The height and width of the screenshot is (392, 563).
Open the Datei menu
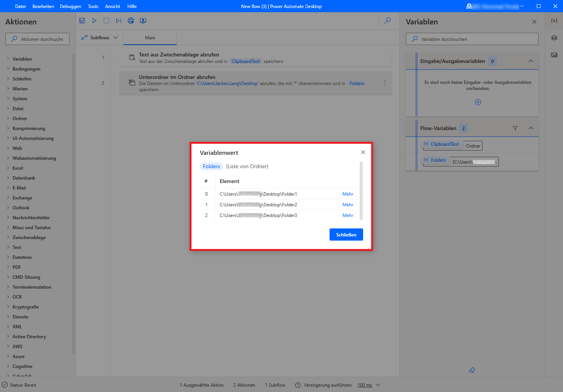(21, 6)
